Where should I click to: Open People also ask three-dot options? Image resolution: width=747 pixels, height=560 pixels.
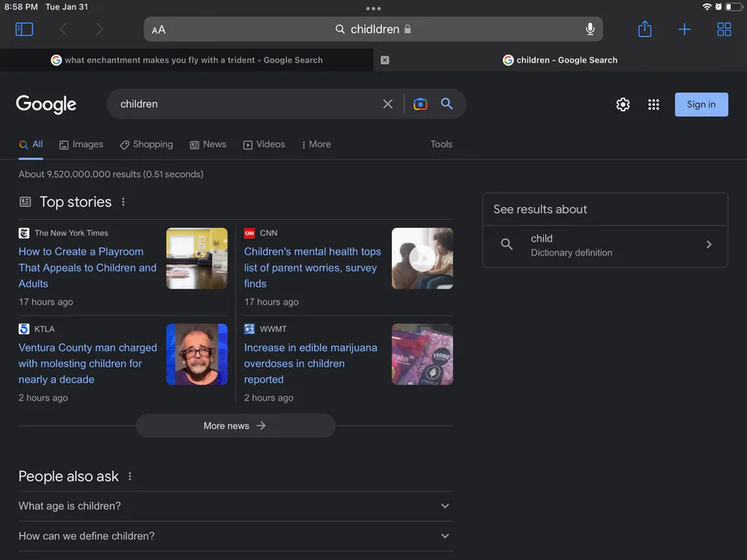[129, 476]
